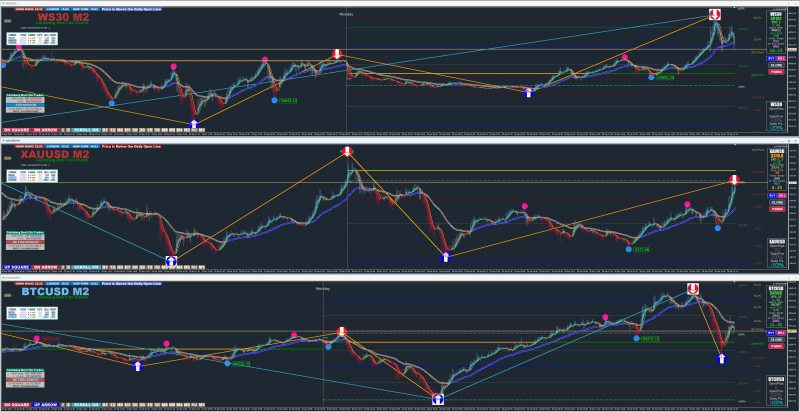Toggle SCROLL ON in the XAUUSD chart
This screenshot has height=412, width=800.
click(x=86, y=267)
